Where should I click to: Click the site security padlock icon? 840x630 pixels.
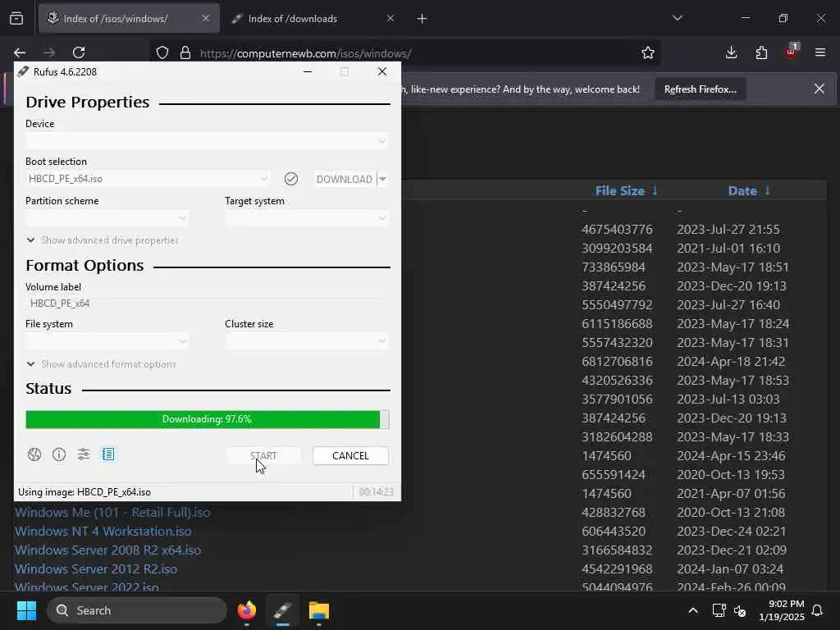185,52
